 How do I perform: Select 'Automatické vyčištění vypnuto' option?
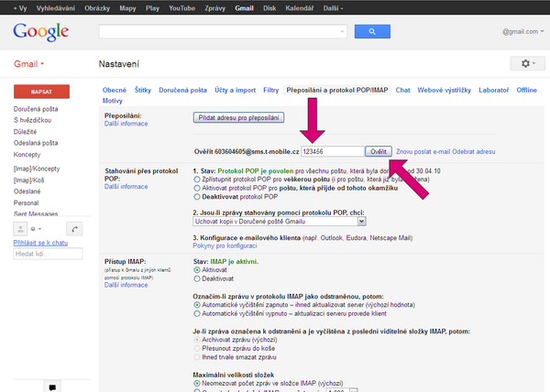[197, 314]
